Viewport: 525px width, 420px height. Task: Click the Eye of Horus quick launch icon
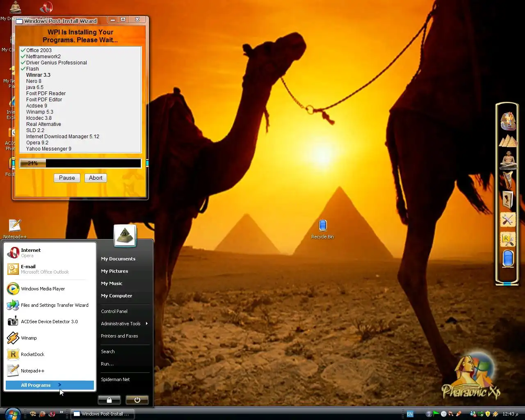(33, 414)
